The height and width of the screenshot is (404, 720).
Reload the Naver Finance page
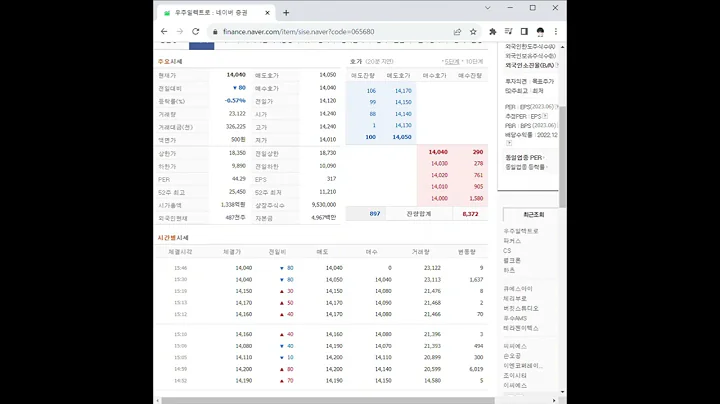click(196, 32)
